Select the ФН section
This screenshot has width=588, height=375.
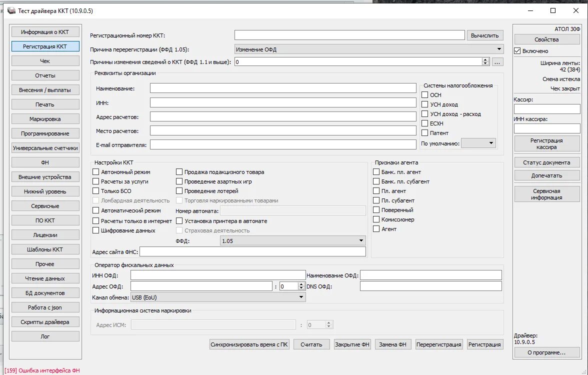pos(45,162)
